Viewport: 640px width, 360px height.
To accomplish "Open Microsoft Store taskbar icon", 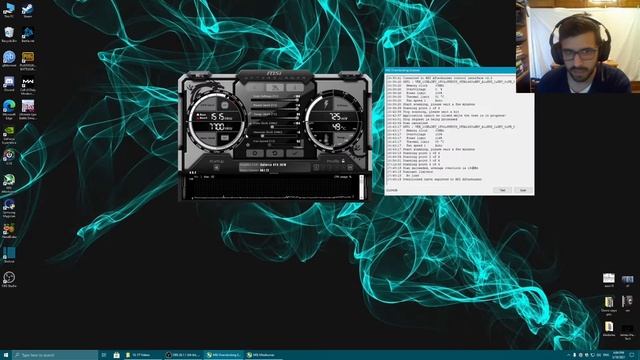I will point(116,355).
